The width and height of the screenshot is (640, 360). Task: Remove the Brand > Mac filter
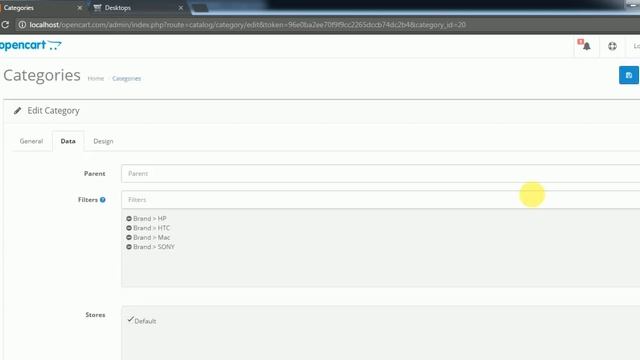point(129,238)
